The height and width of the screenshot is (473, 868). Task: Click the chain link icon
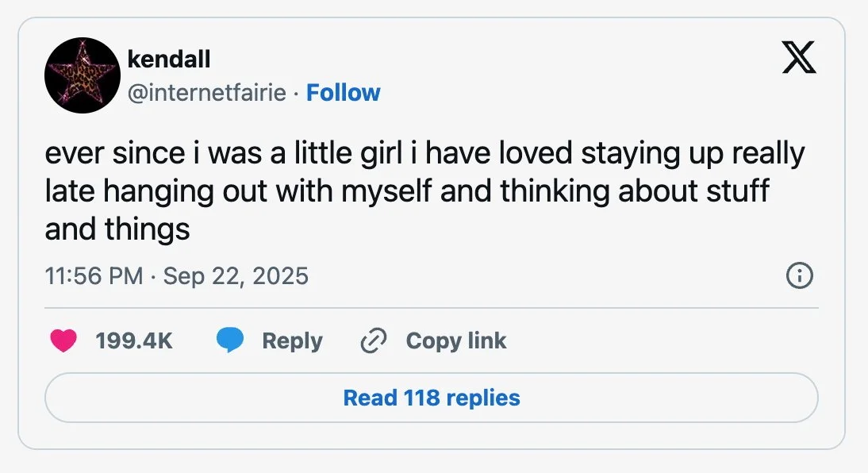point(371,340)
